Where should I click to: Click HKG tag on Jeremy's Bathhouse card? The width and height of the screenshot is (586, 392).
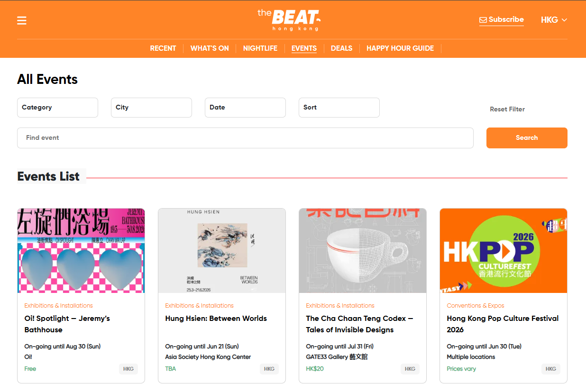pos(128,369)
